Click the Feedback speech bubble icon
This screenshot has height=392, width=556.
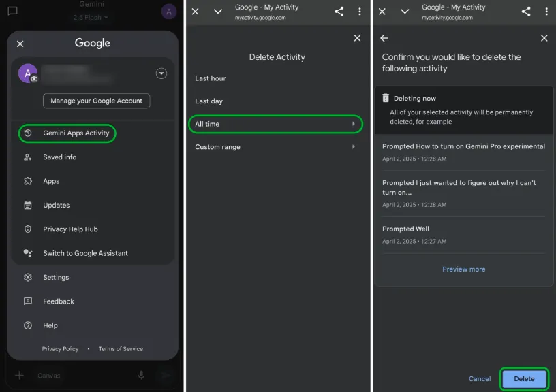(28, 301)
